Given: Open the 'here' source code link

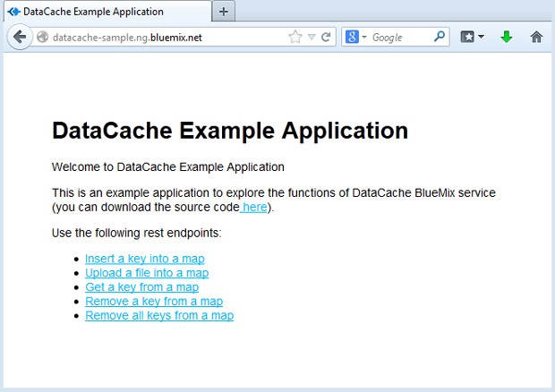Looking at the screenshot, I should pyautogui.click(x=254, y=208).
